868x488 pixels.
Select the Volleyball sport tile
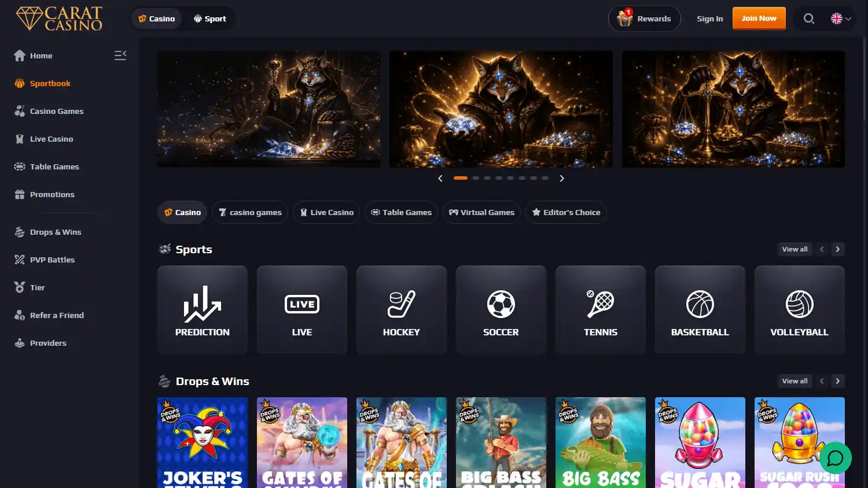click(x=800, y=310)
